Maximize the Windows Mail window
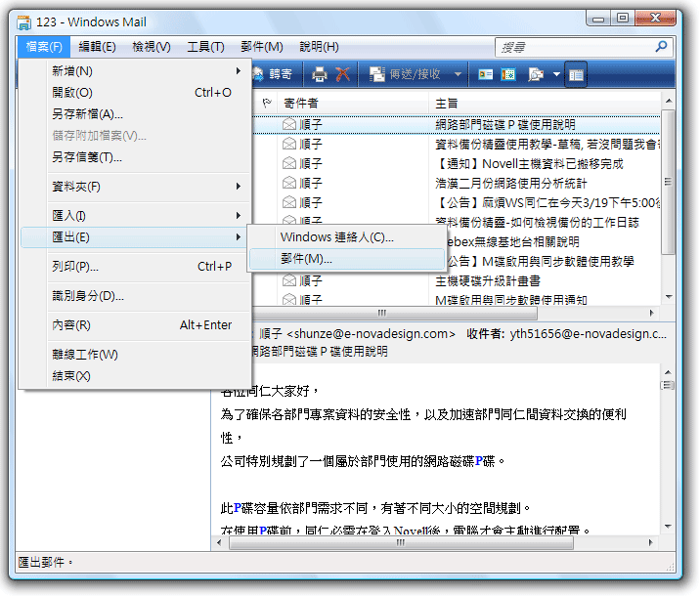The width and height of the screenshot is (700, 596). click(623, 19)
